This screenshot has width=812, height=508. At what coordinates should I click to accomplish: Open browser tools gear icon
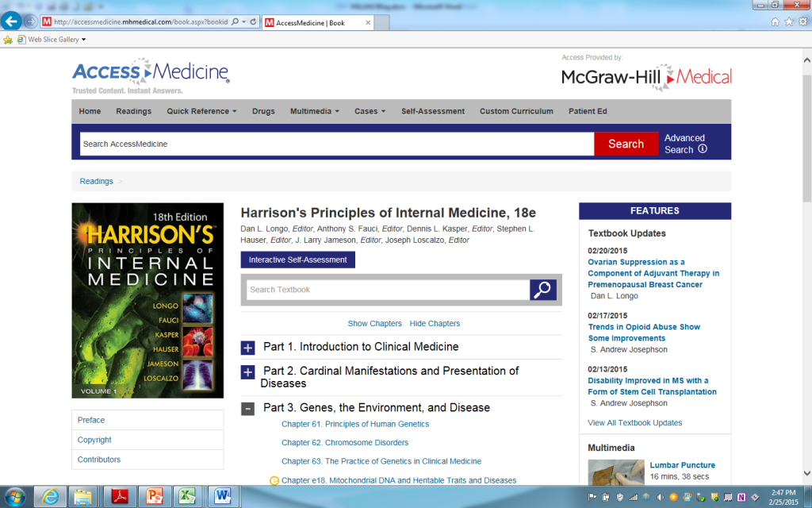pyautogui.click(x=802, y=21)
